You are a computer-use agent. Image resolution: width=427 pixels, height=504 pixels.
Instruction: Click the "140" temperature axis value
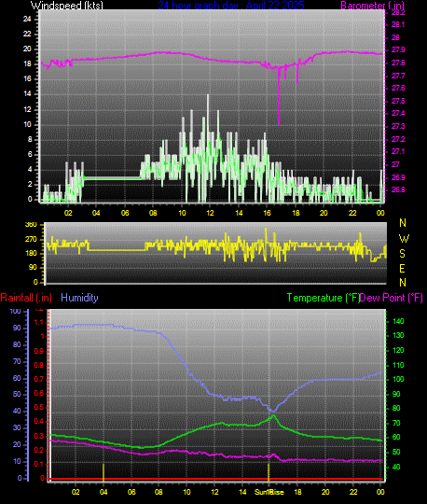pos(398,321)
